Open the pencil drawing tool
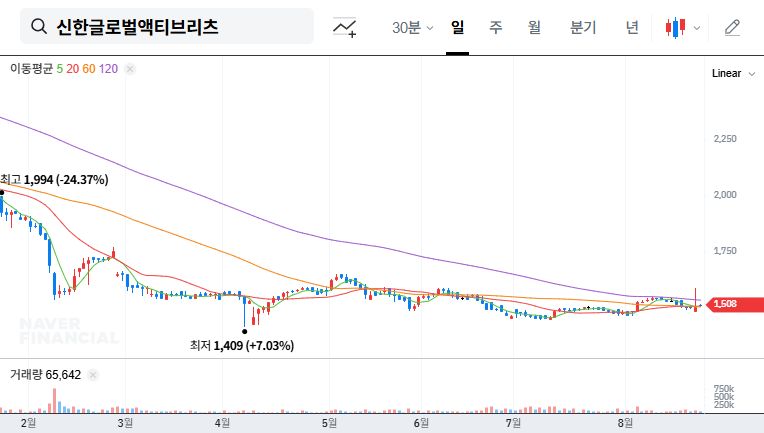The image size is (764, 433). [732, 28]
